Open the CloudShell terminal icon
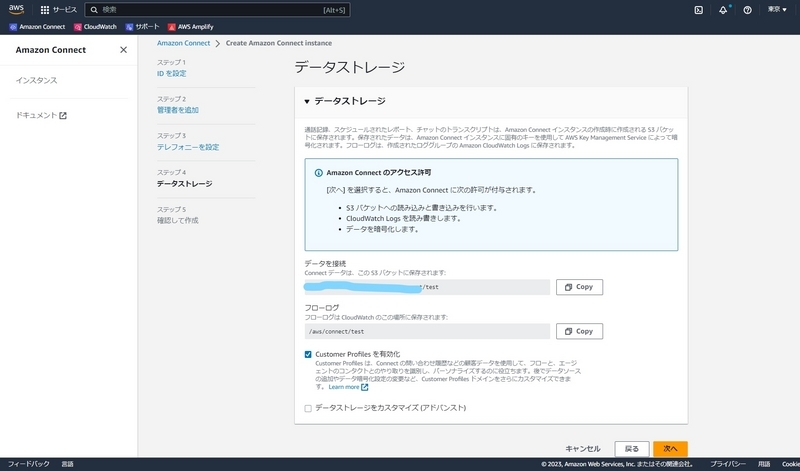The width and height of the screenshot is (800, 471). click(x=698, y=10)
